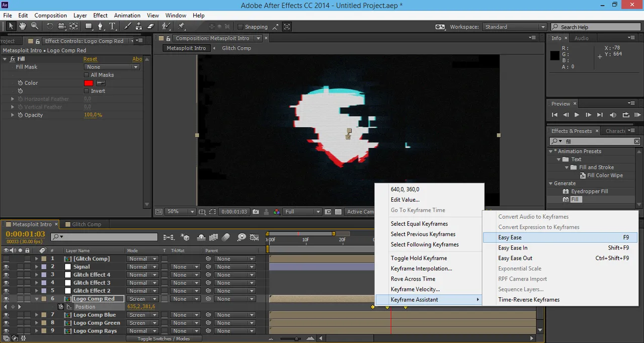
Task: Open blending mode dropdown for Logo Comp Red
Action: point(142,299)
